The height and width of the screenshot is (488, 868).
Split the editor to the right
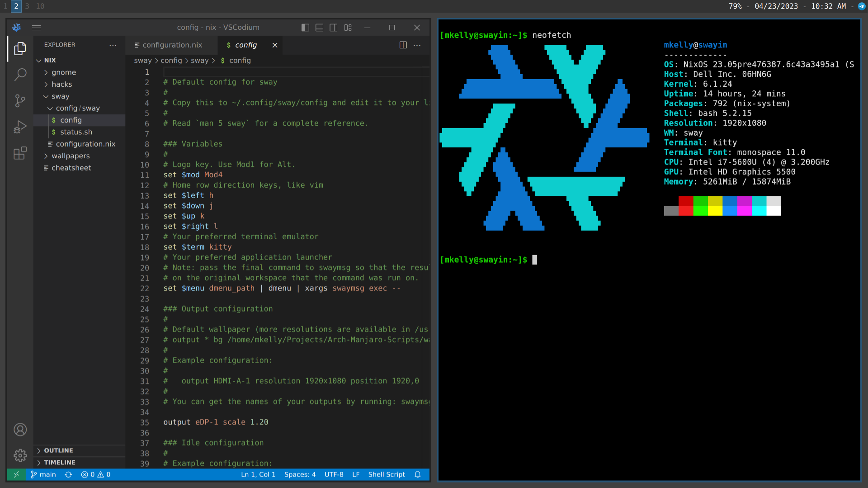(403, 45)
